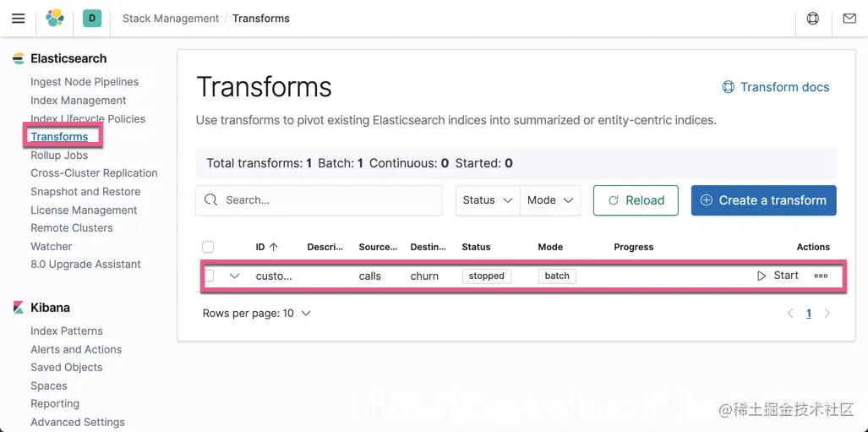
Task: Click Create a transform button
Action: (763, 200)
